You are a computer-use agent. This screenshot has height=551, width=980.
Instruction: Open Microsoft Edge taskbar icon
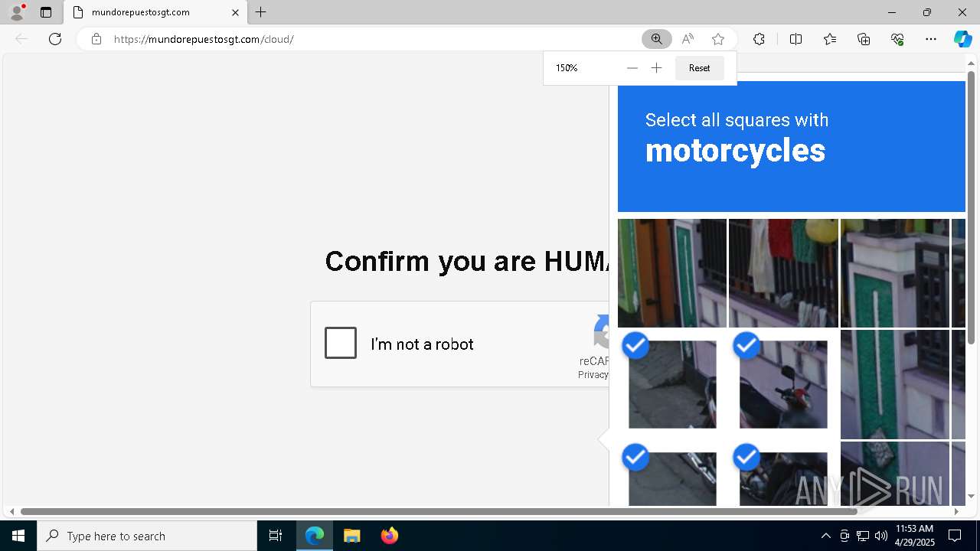[x=315, y=536]
